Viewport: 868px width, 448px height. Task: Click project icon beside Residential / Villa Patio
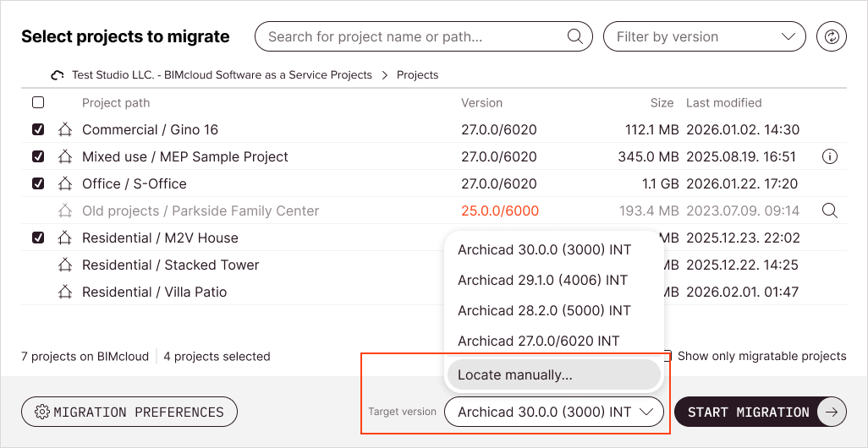tap(65, 292)
